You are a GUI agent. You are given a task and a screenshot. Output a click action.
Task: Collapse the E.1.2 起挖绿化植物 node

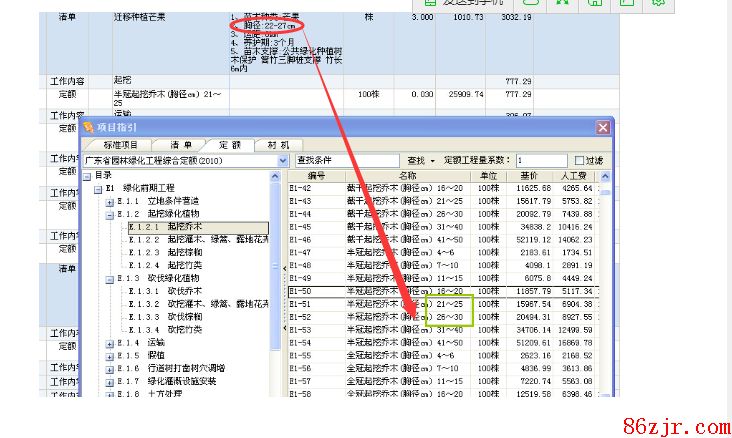[x=109, y=214]
